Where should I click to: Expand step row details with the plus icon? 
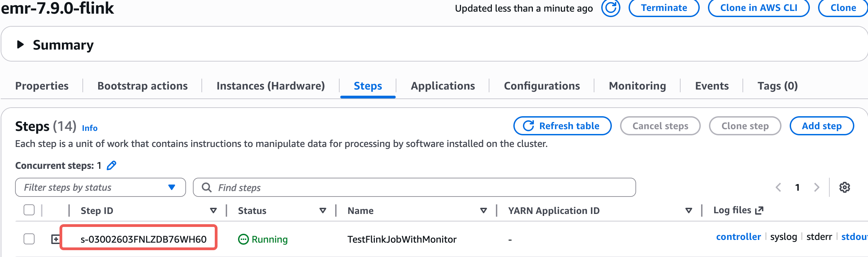click(x=55, y=239)
